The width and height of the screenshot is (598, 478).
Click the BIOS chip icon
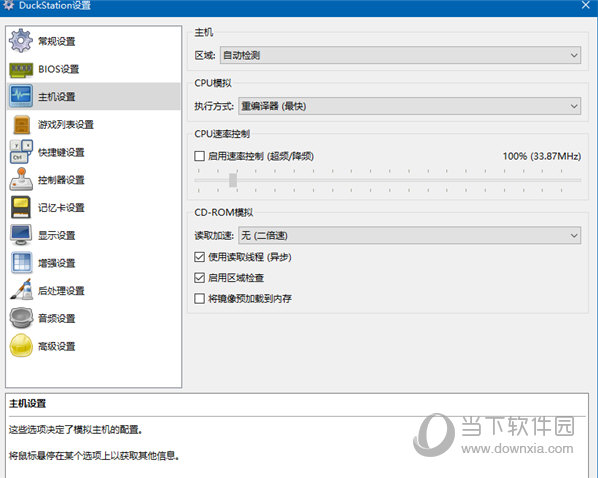pos(21,69)
